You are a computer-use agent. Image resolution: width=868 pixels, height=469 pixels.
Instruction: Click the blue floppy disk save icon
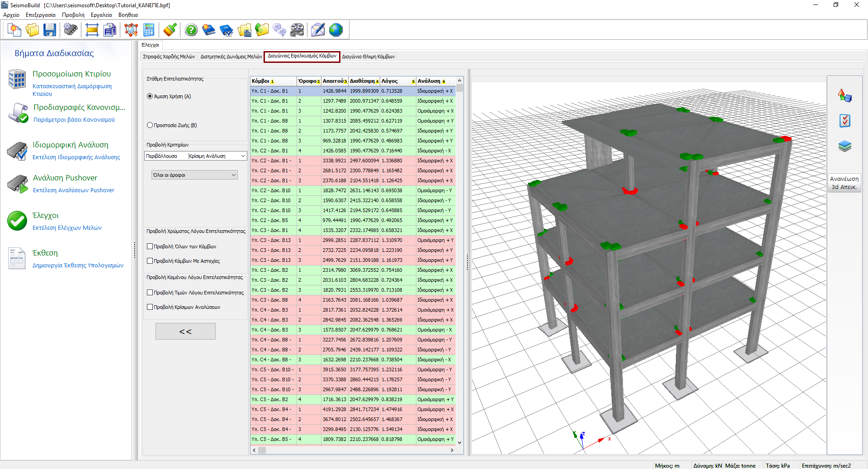49,30
